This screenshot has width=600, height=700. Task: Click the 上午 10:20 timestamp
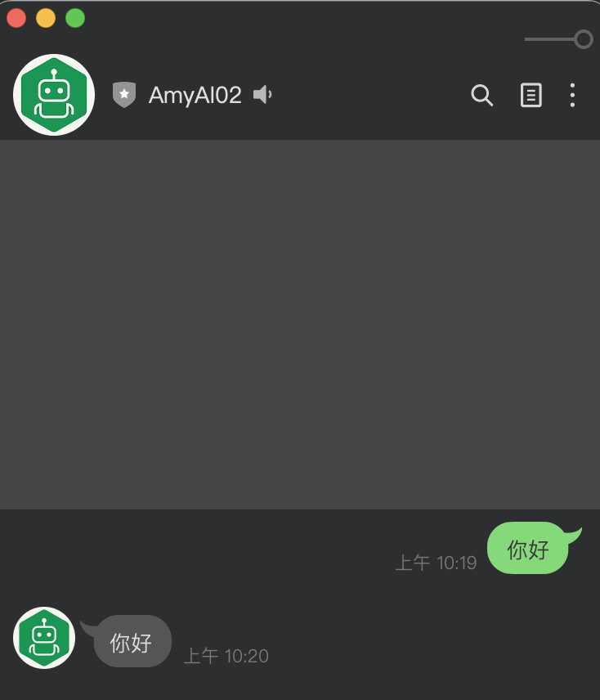pos(226,656)
